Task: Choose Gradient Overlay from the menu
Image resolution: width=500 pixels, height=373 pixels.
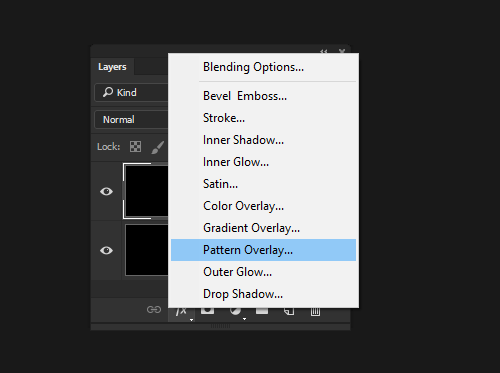Action: point(263,228)
